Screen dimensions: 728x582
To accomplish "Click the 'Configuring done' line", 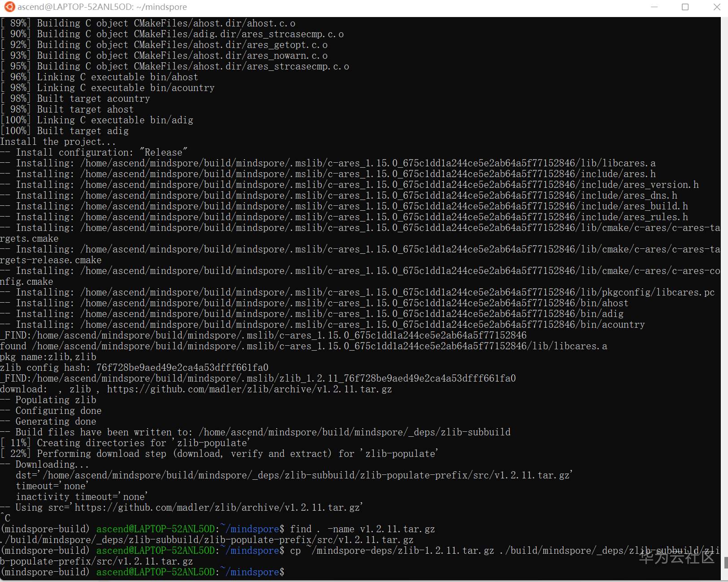I will [51, 411].
